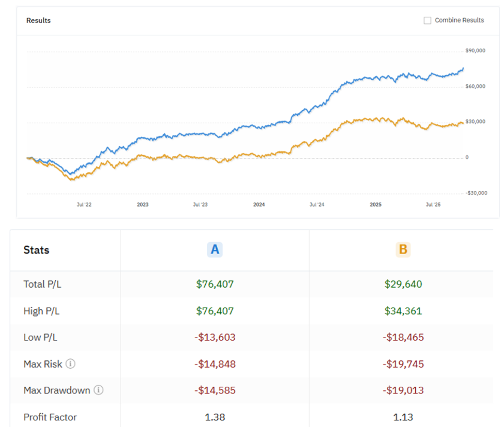Click the Combine Results label text
This screenshot has width=504, height=427.
click(x=459, y=20)
